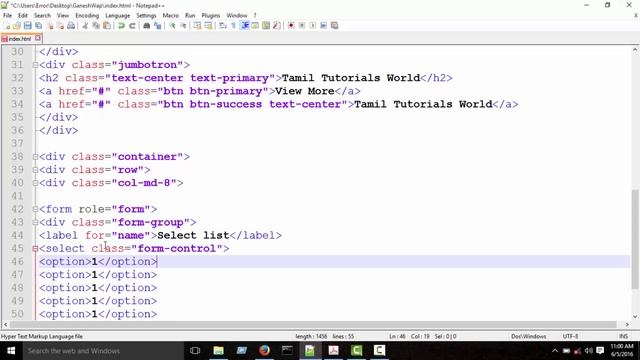Image resolution: width=640 pixels, height=360 pixels.
Task: Click the vertical scrollbar down arrow
Action: [635, 317]
